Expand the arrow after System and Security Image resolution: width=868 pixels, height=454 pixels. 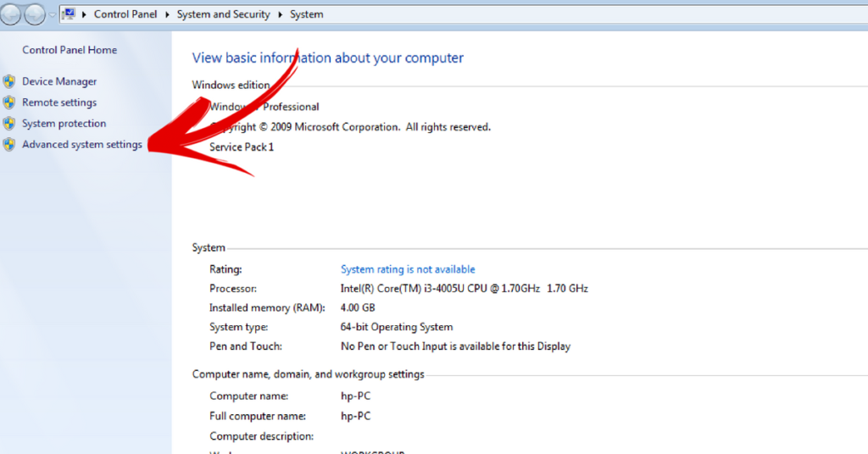click(280, 14)
